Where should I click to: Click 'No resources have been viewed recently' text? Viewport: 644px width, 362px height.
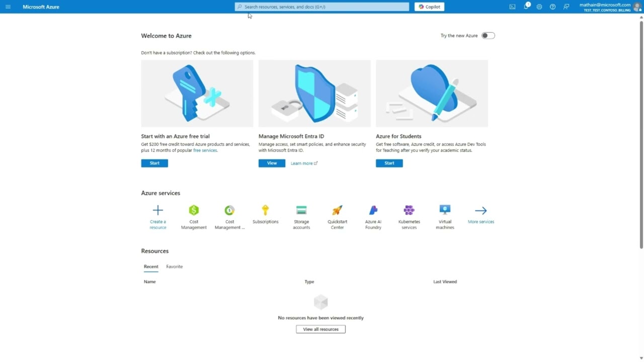(x=320, y=318)
